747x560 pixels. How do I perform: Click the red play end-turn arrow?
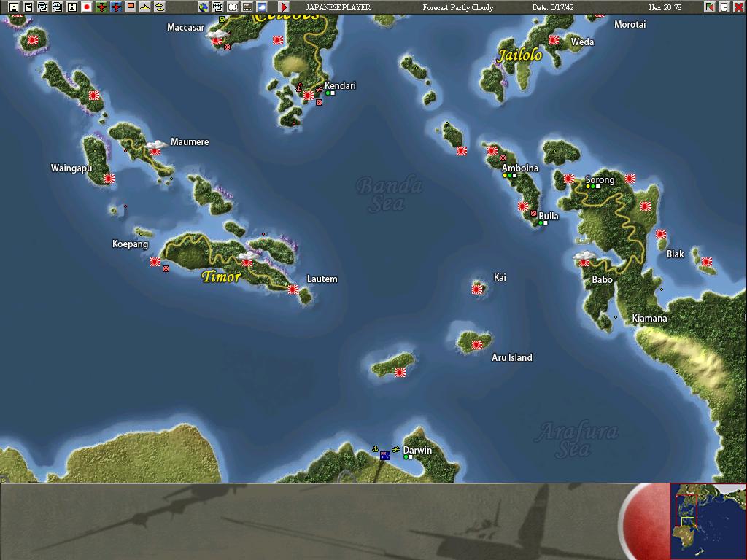(284, 7)
